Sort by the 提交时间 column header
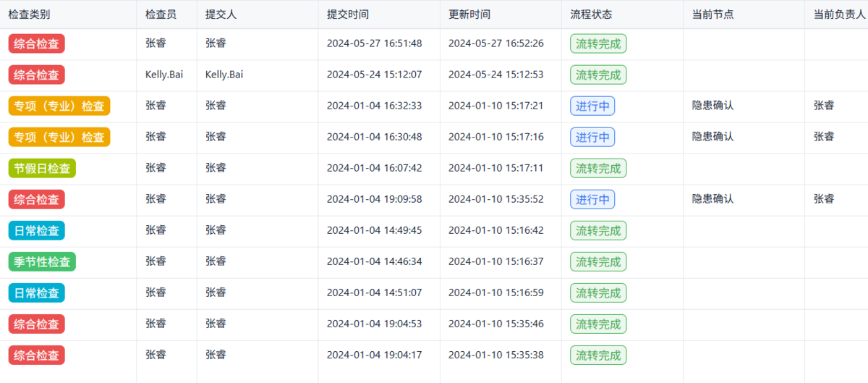868x383 pixels. pos(347,14)
